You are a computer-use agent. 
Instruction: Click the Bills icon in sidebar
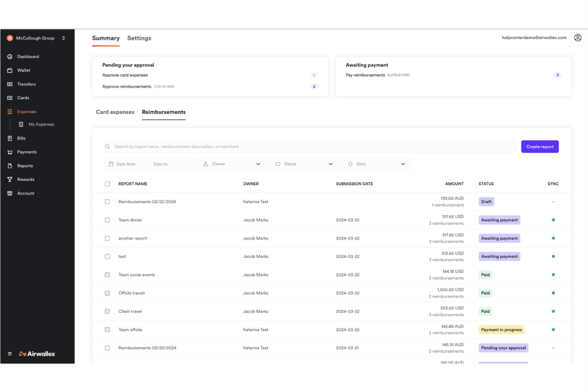(x=10, y=138)
